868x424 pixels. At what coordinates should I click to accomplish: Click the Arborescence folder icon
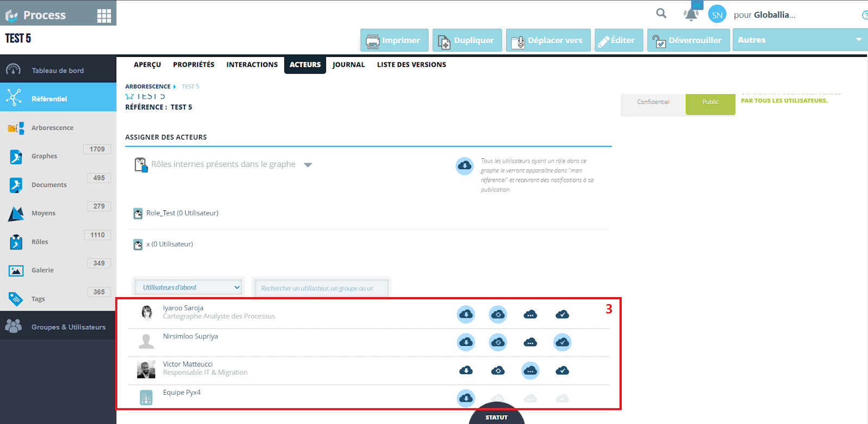[16, 128]
